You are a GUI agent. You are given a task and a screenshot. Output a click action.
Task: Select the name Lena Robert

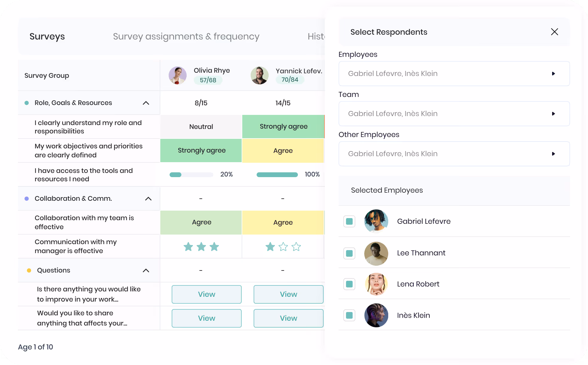(x=418, y=284)
